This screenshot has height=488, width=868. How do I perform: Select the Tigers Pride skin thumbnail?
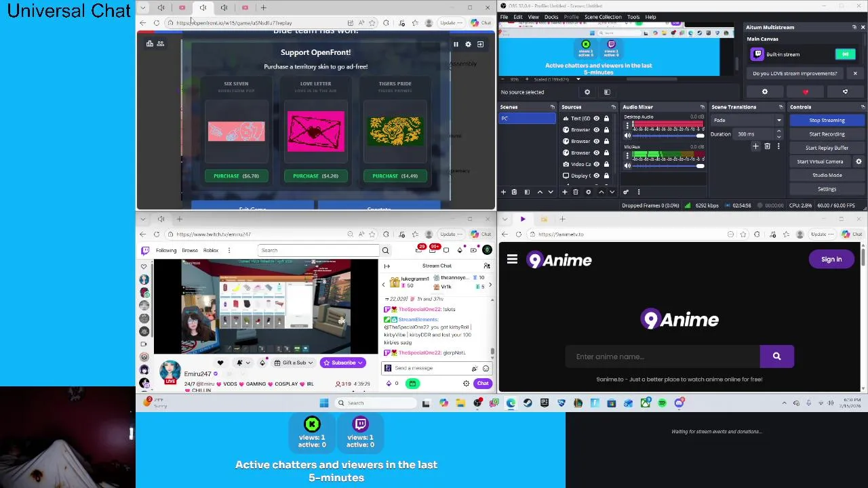click(x=395, y=131)
